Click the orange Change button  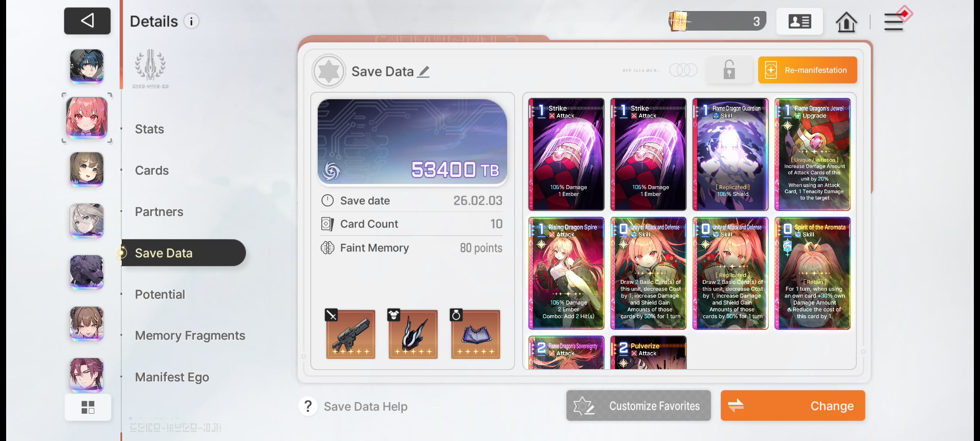(x=793, y=405)
